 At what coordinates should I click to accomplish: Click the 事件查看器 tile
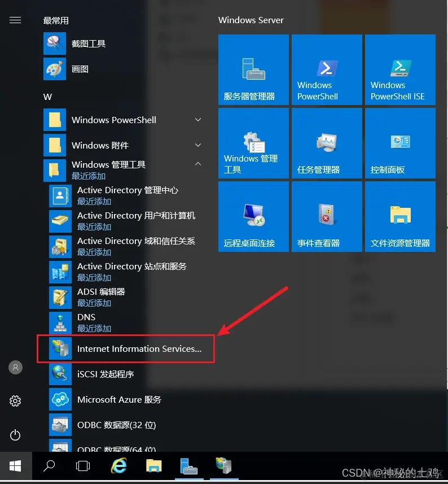pos(327,217)
